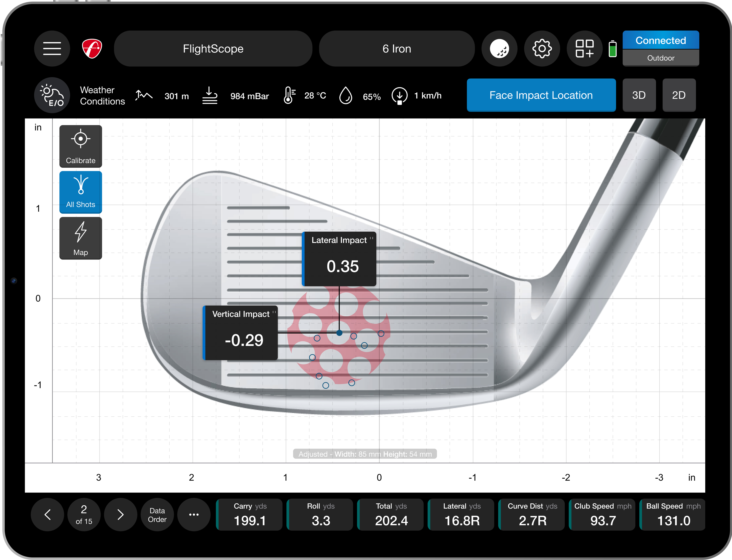Click the red FlightScope logo
Screen dimensions: 732x560
(x=92, y=49)
